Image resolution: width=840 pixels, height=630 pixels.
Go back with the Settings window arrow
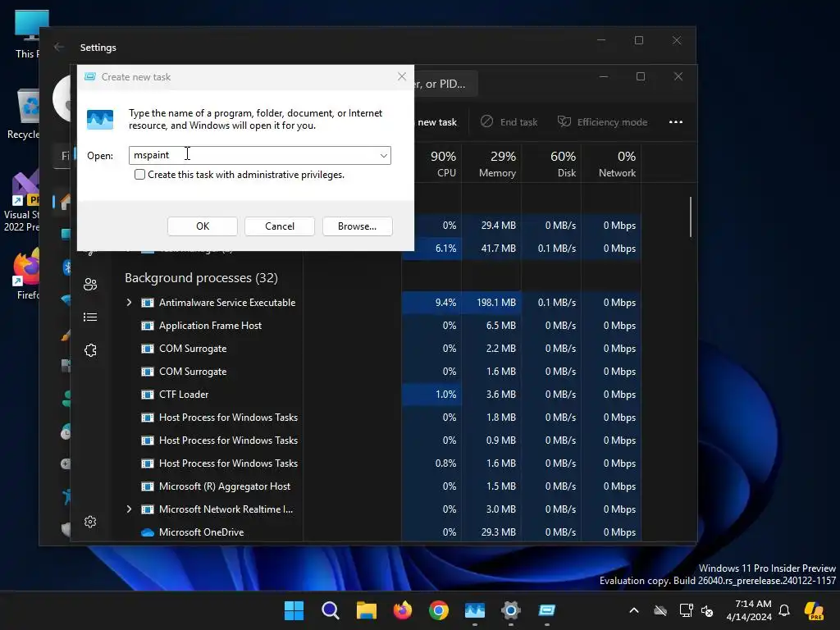59,47
